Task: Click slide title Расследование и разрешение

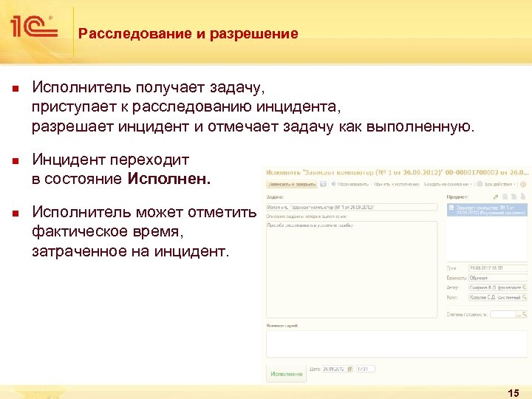Action: pyautogui.click(x=188, y=33)
